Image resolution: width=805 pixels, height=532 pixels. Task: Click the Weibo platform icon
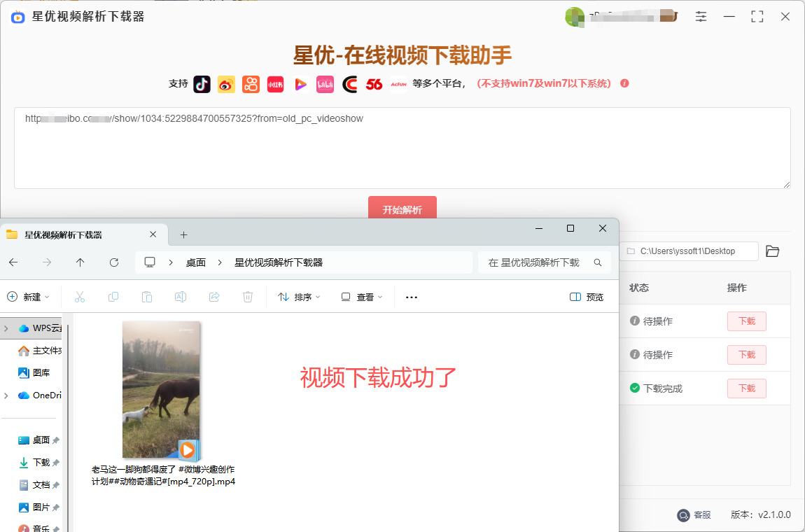(x=226, y=84)
